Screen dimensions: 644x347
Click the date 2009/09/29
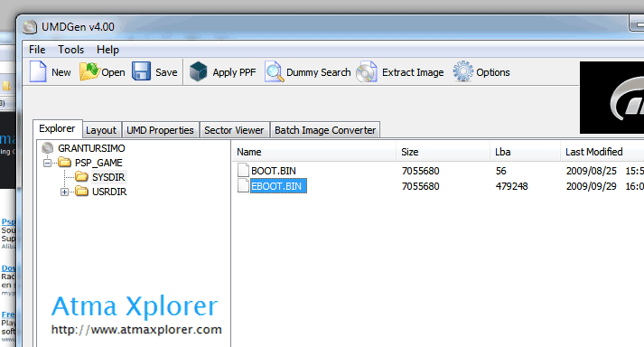[x=592, y=186]
